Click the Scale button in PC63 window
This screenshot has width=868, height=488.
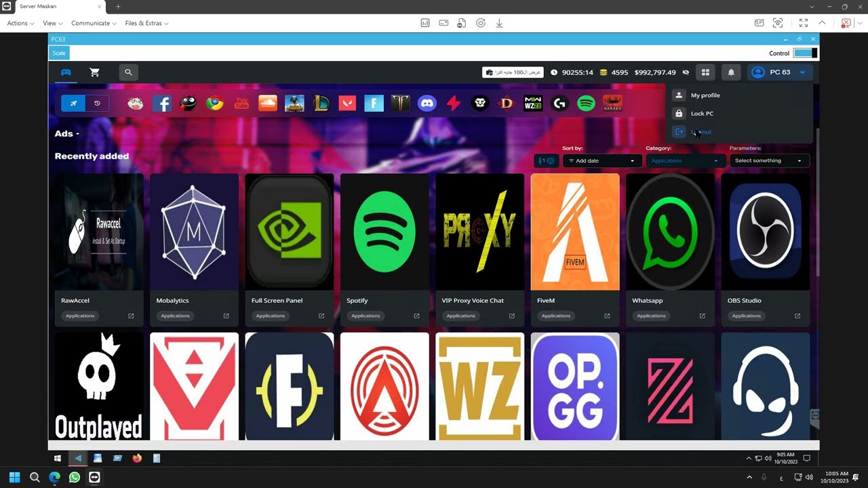tap(60, 53)
